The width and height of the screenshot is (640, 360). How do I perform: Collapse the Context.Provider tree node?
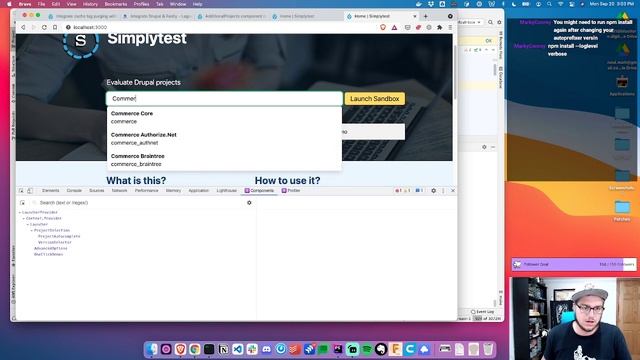24,218
